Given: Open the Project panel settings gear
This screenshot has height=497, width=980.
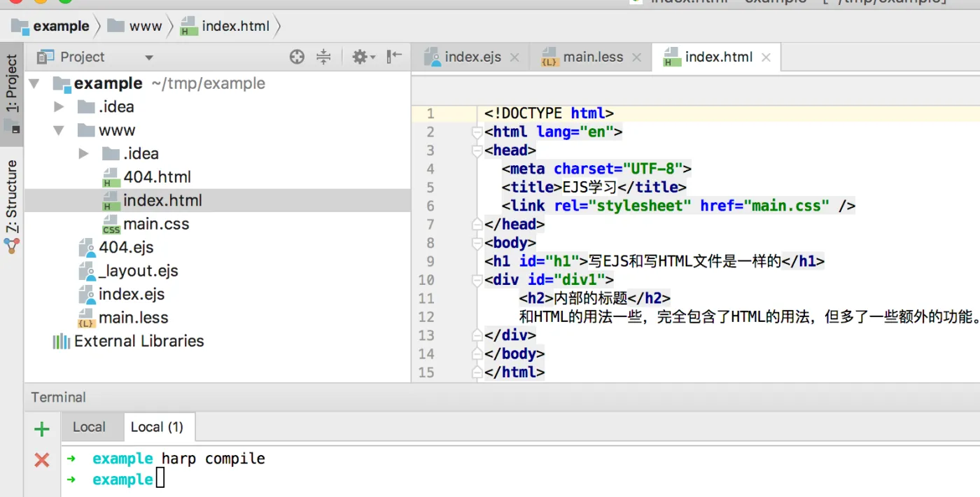Looking at the screenshot, I should click(x=360, y=57).
